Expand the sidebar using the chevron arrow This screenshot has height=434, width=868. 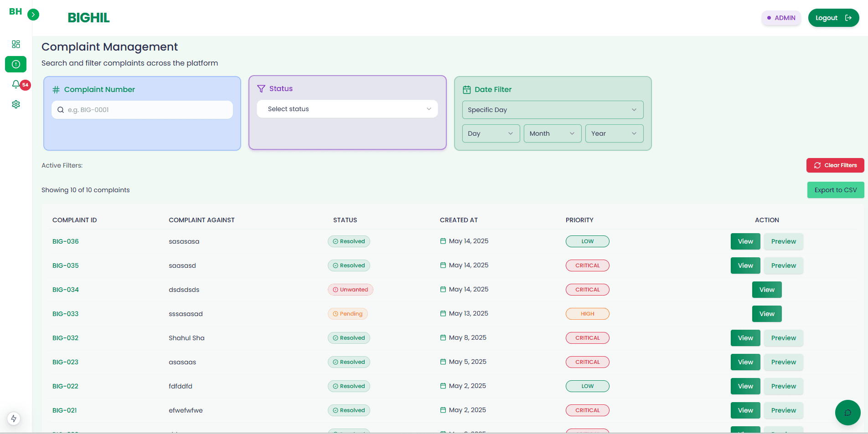coord(34,15)
